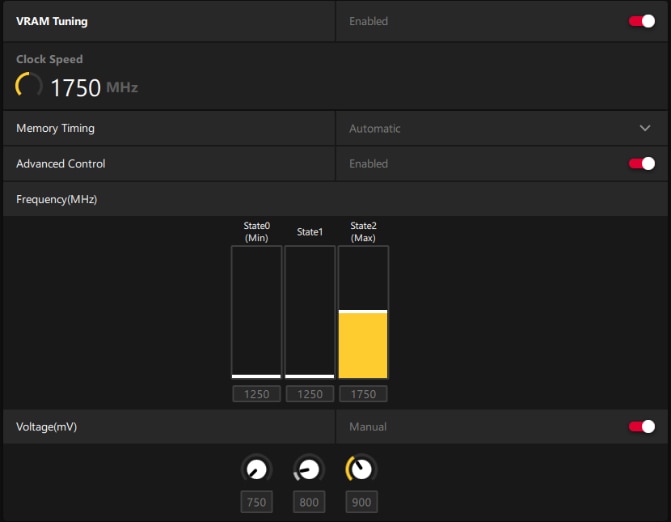Click the State2 frequency field showing 1750

click(x=363, y=394)
